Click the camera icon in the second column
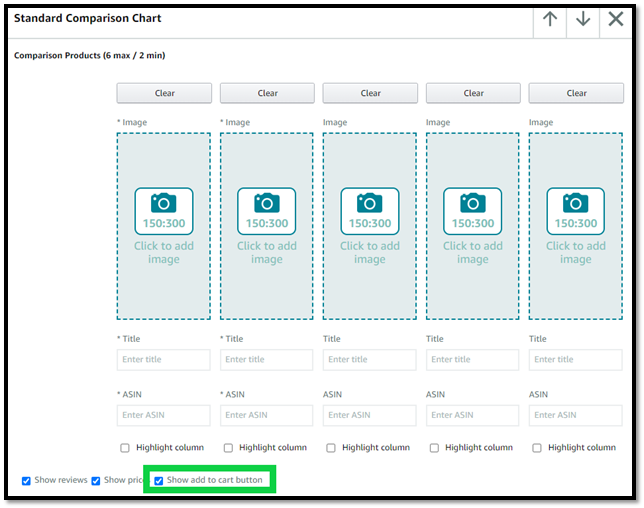The height and width of the screenshot is (508, 644). (267, 203)
